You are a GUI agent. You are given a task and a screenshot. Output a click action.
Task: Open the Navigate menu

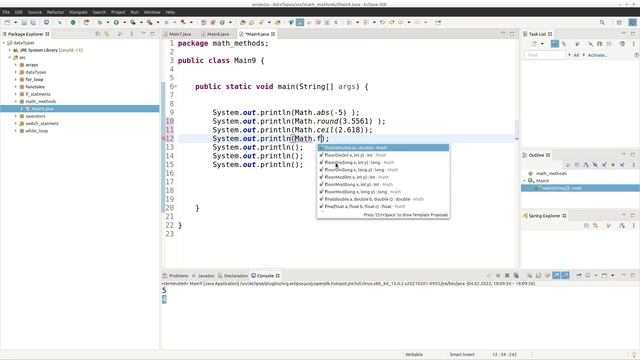[x=78, y=12]
